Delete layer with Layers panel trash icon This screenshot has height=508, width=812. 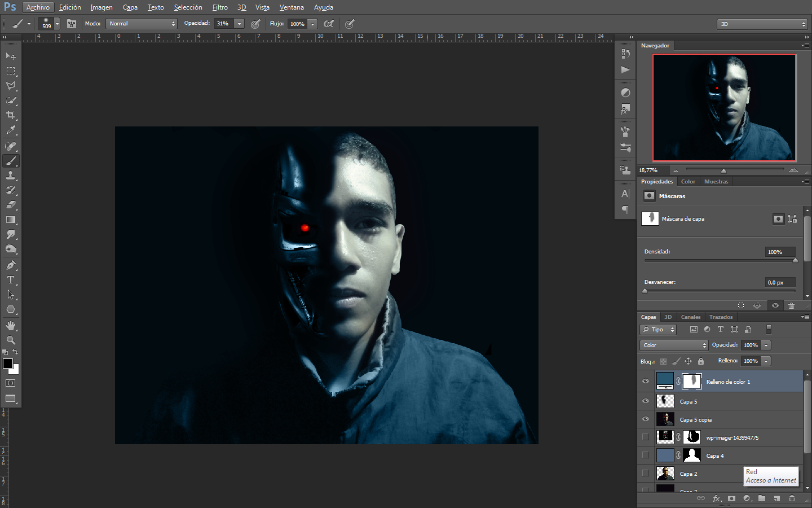tap(792, 498)
